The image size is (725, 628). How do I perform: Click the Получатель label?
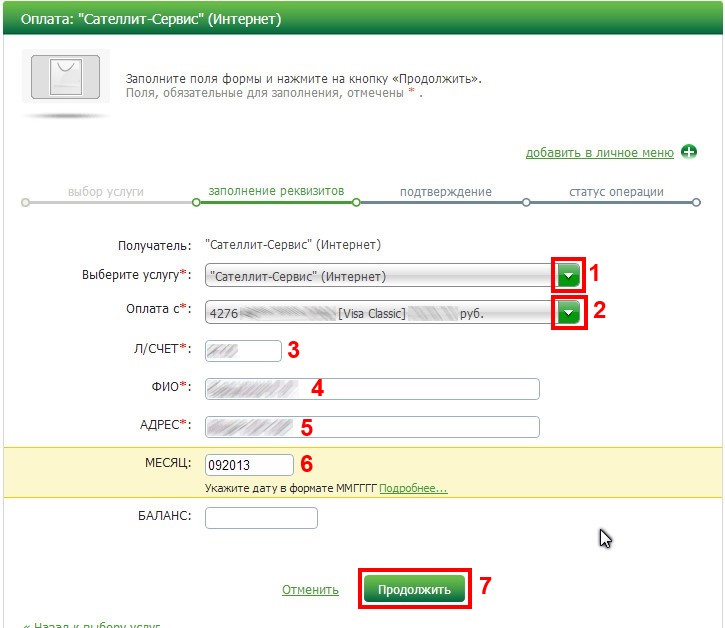pyautogui.click(x=154, y=245)
